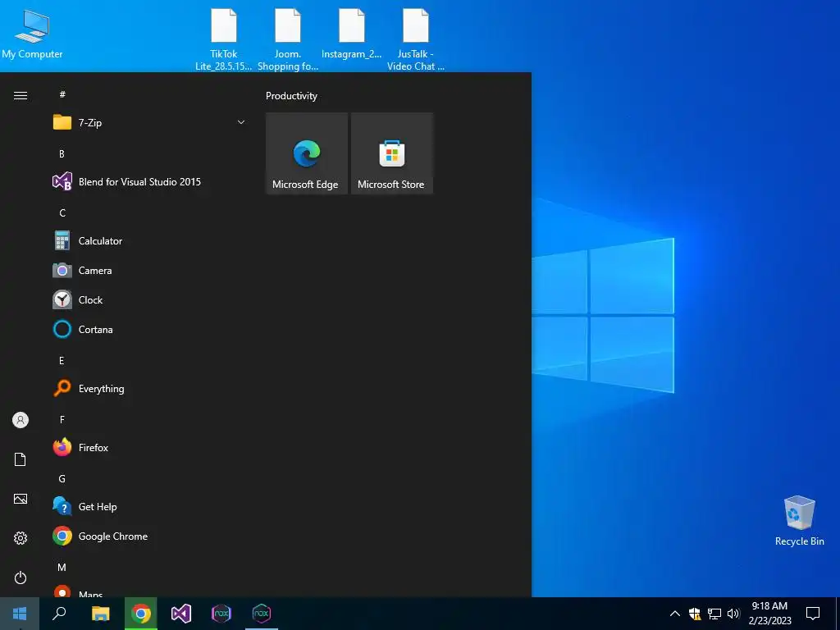Open the clock showing 9:18 AM
The image size is (840, 630).
[769, 614]
